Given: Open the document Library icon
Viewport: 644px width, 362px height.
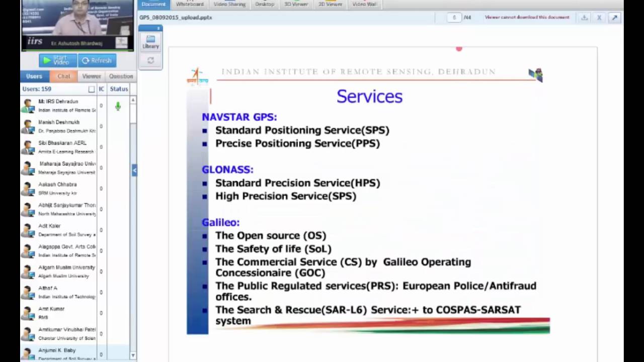Looking at the screenshot, I should tap(150, 42).
